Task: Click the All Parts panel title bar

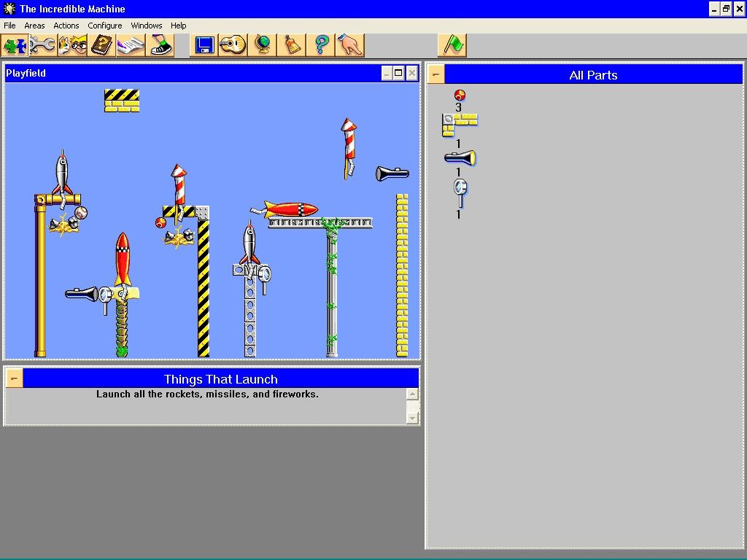Action: tap(593, 75)
